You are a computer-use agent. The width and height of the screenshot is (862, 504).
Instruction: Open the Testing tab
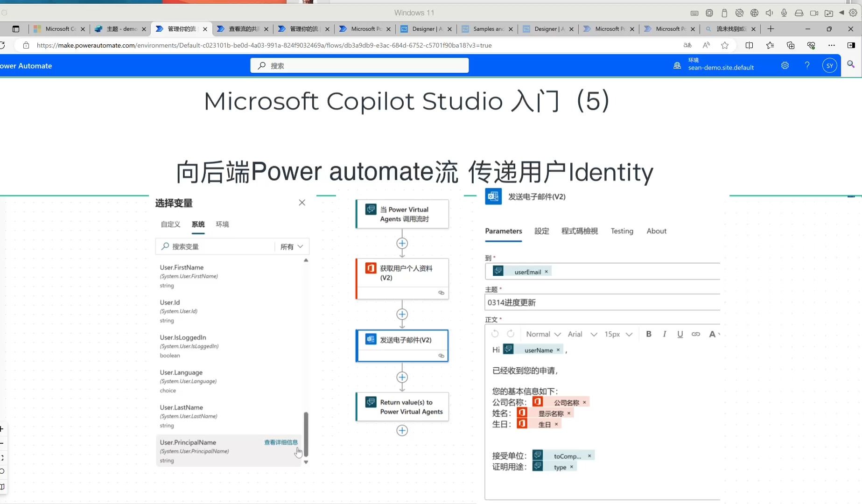[622, 231]
